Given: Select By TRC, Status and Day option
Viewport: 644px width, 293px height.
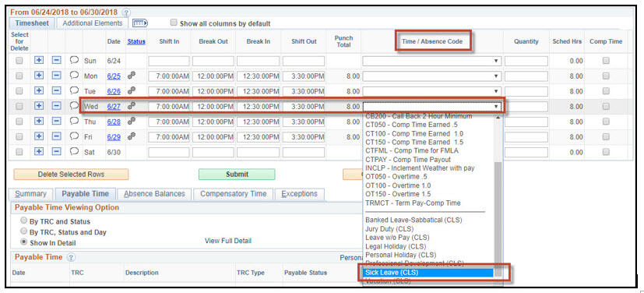Looking at the screenshot, I should click(24, 231).
